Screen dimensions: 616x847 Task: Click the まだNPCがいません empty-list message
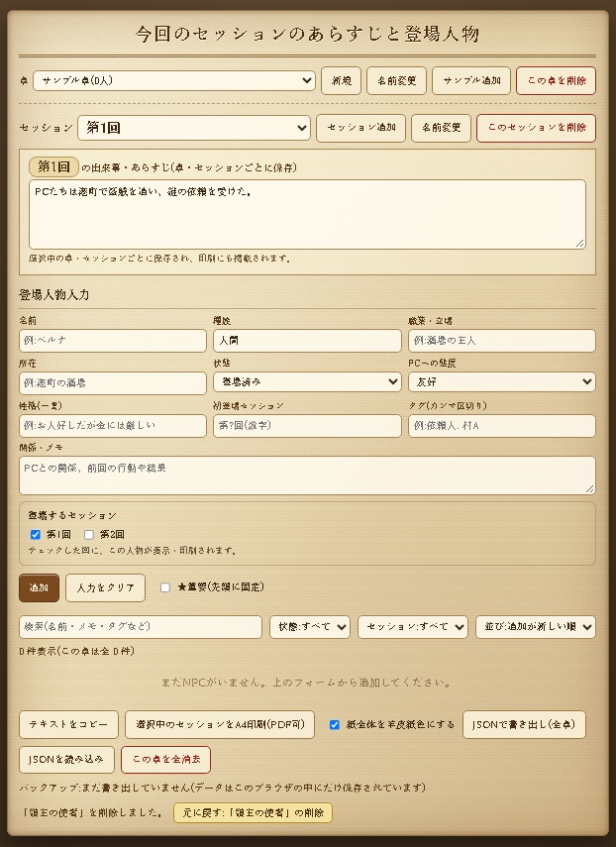tap(307, 683)
